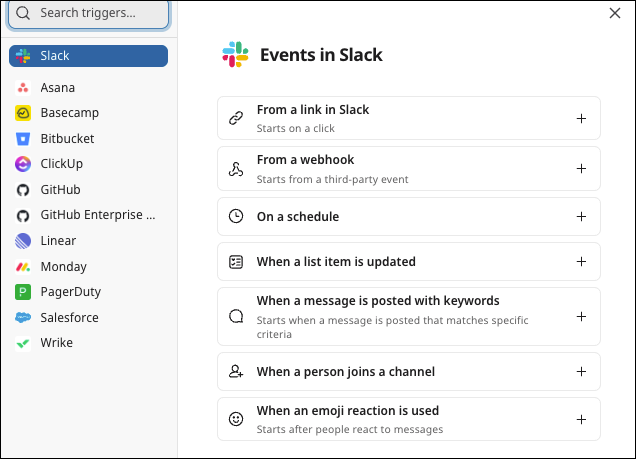This screenshot has width=636, height=459.
Task: Click Starts from a third-party event text
Action: coord(333,179)
